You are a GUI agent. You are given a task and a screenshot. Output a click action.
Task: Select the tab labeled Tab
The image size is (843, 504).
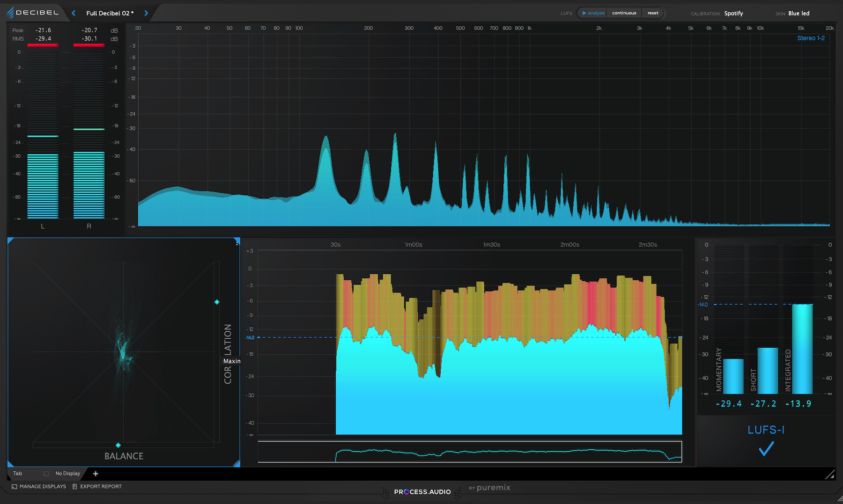(x=17, y=474)
